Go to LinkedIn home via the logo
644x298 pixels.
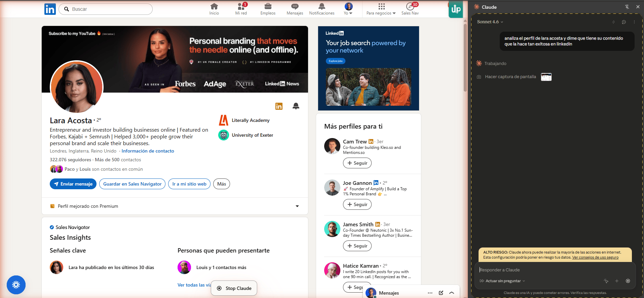pos(50,9)
